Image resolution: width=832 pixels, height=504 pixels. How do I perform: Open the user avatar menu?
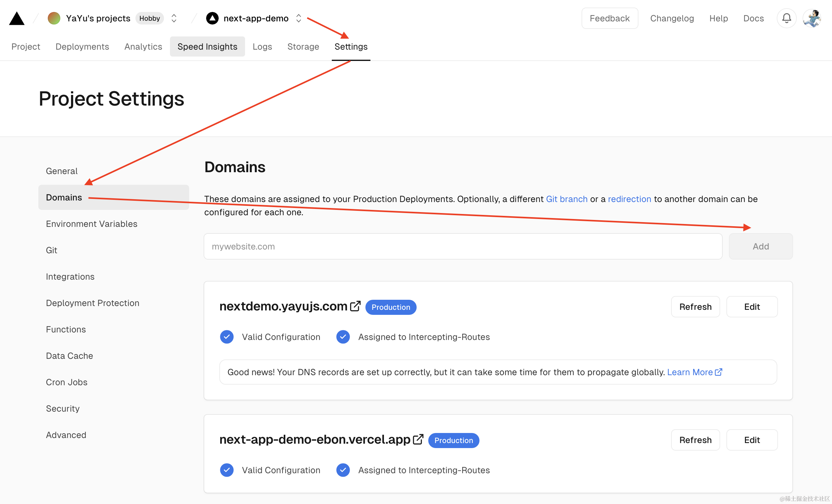813,18
